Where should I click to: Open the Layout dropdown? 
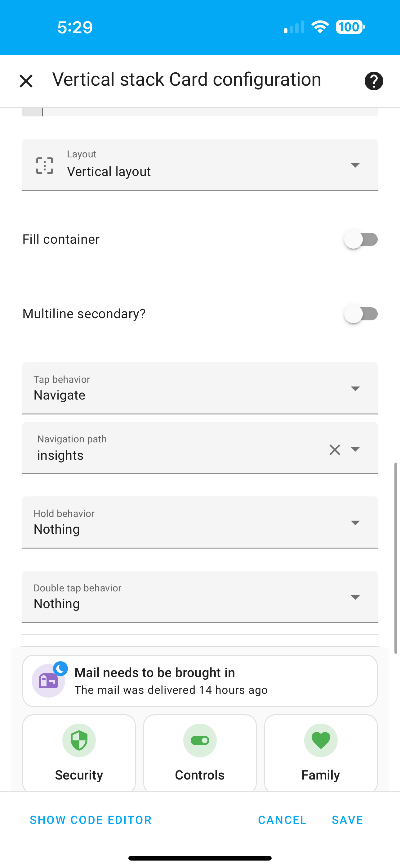(200, 165)
